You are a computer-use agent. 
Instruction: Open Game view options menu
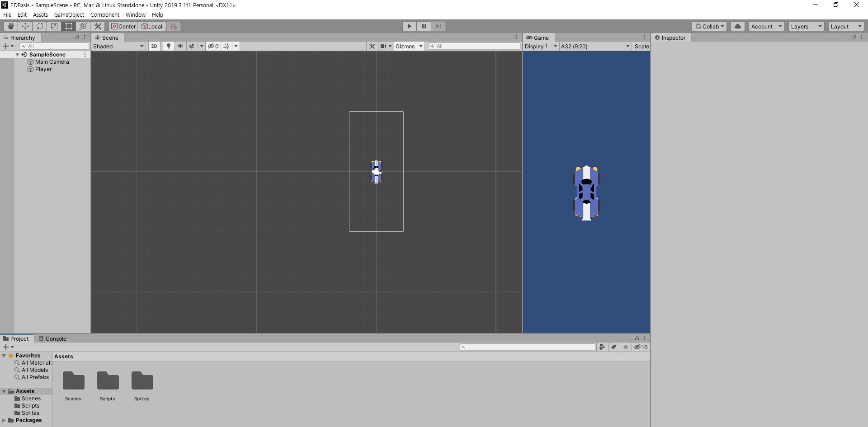pos(644,38)
